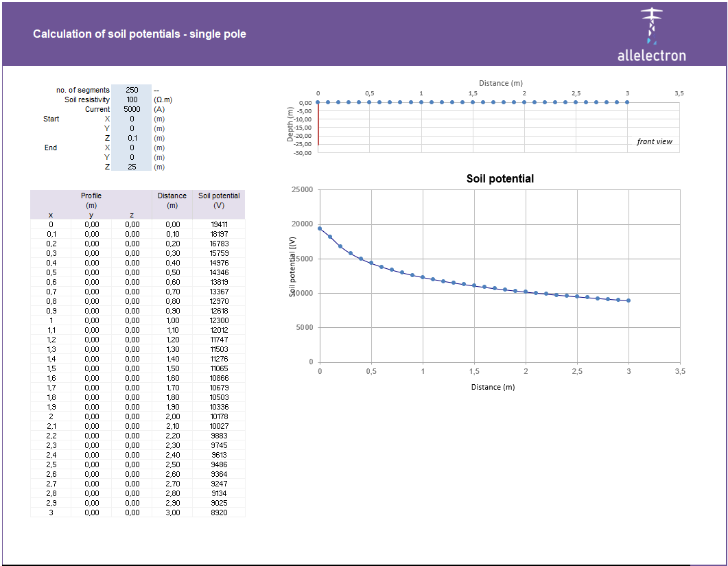Select the Soil resistivity cell showing 100
This screenshot has width=728, height=566.
[x=133, y=99]
